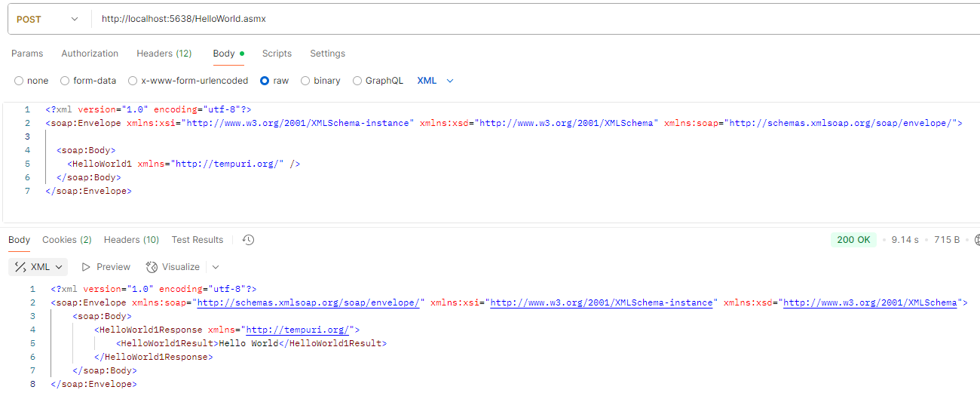Click the Visualize sparkle icon

(152, 267)
